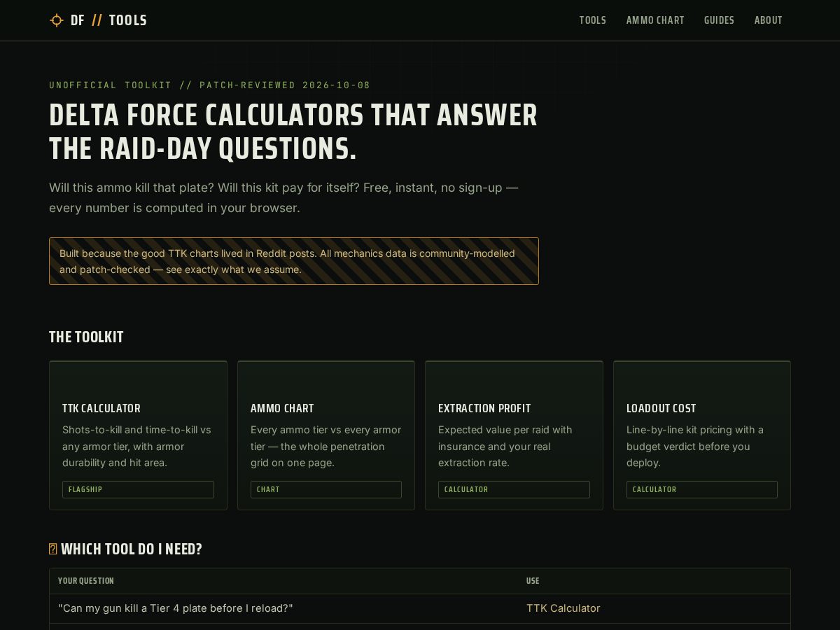Viewport: 840px width, 630px height.
Task: Open the Tools nav item
Action: [593, 20]
